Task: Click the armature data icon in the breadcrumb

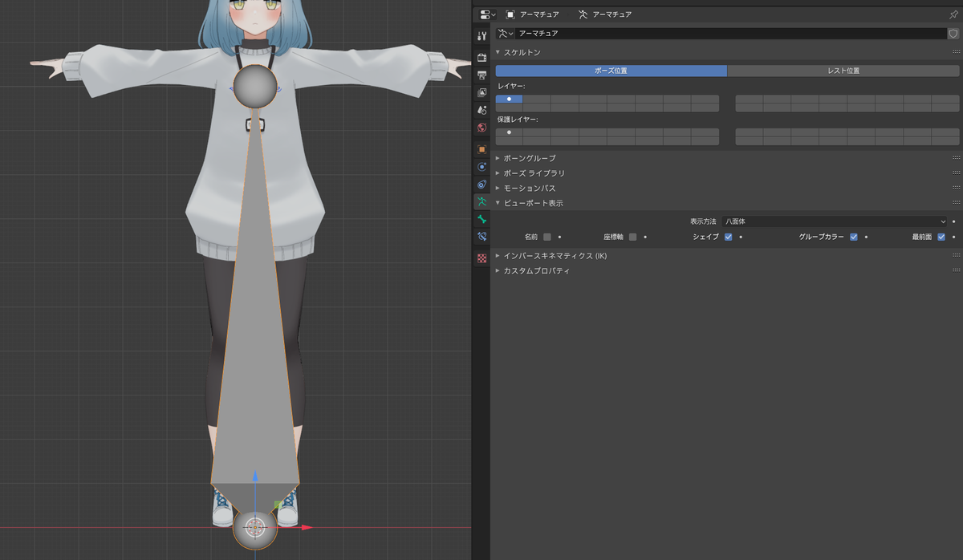Action: point(583,14)
